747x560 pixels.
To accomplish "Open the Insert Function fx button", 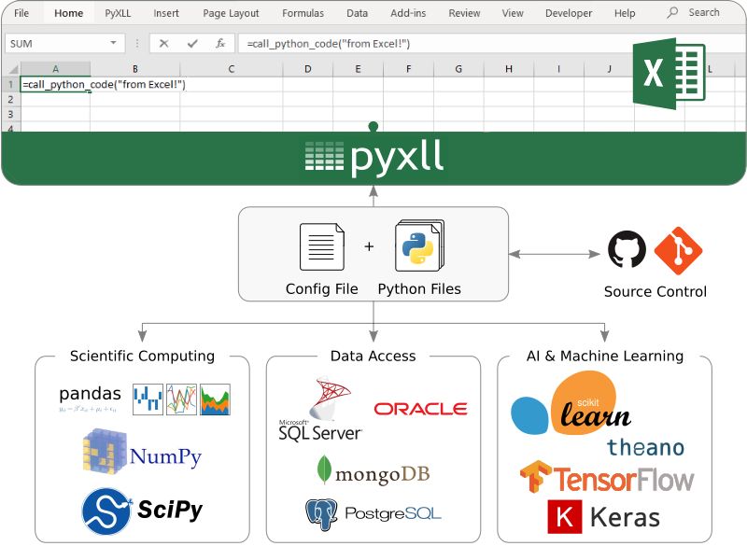I will coord(220,43).
